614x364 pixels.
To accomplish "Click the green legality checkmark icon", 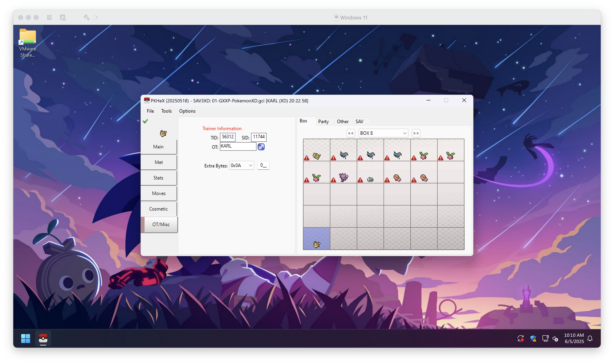I will coord(145,121).
